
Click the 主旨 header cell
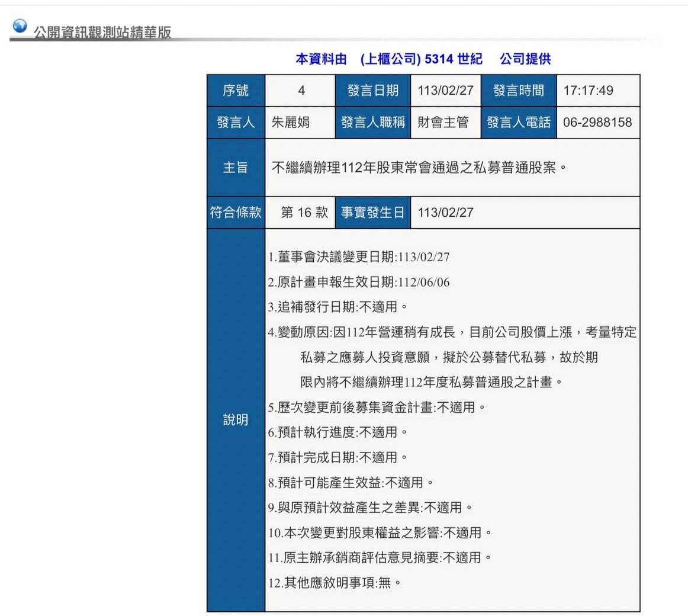pyautogui.click(x=236, y=167)
